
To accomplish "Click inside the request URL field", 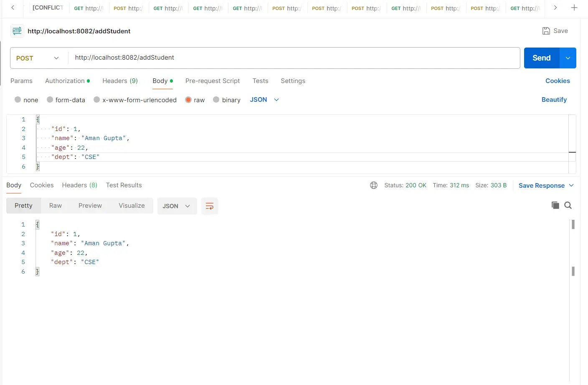I will pos(209,58).
